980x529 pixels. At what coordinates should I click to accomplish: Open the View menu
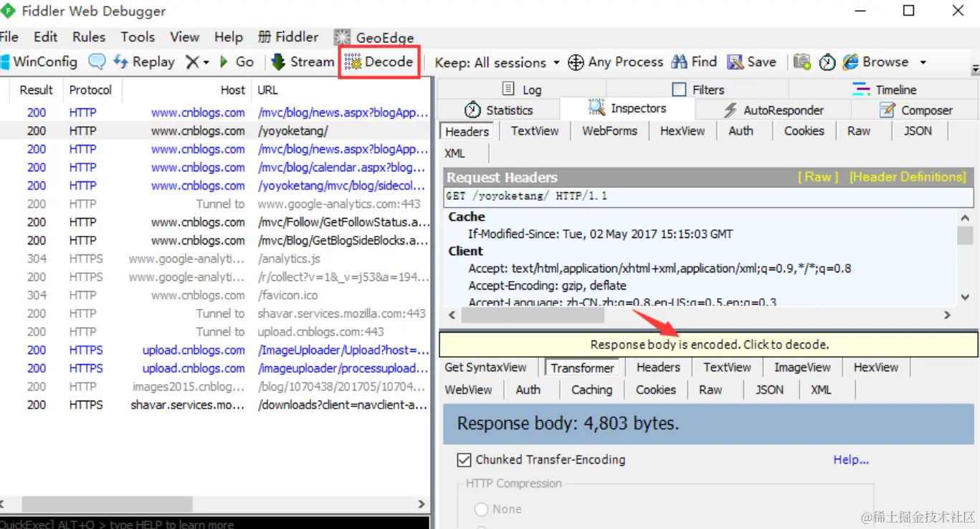184,37
